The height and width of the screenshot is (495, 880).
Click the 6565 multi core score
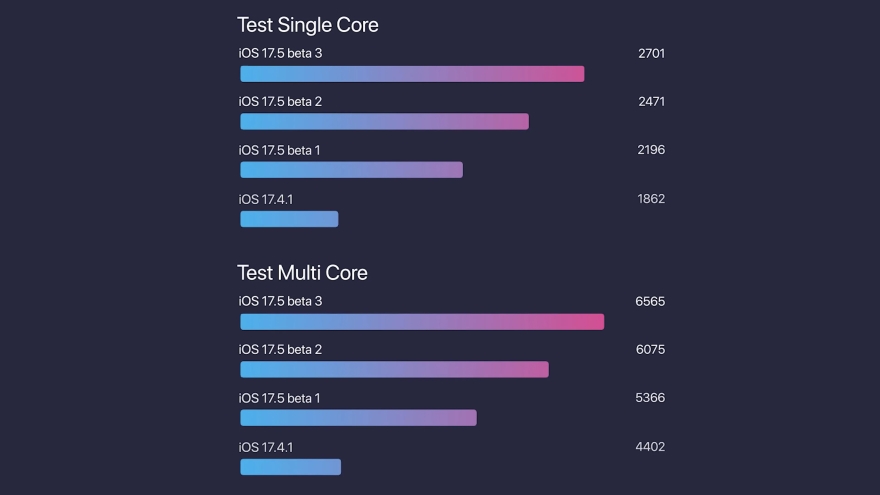click(x=650, y=301)
